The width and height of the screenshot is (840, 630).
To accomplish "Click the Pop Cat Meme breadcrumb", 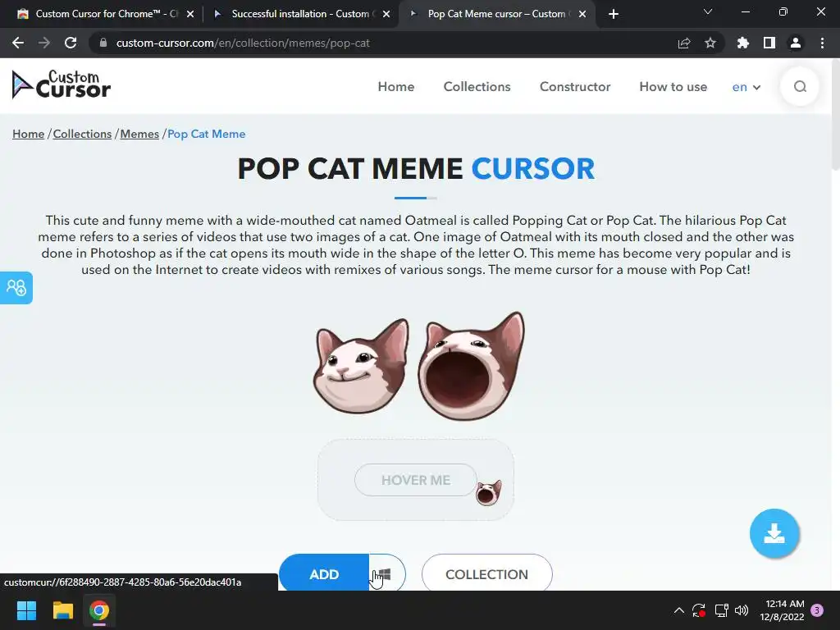I will [206, 134].
